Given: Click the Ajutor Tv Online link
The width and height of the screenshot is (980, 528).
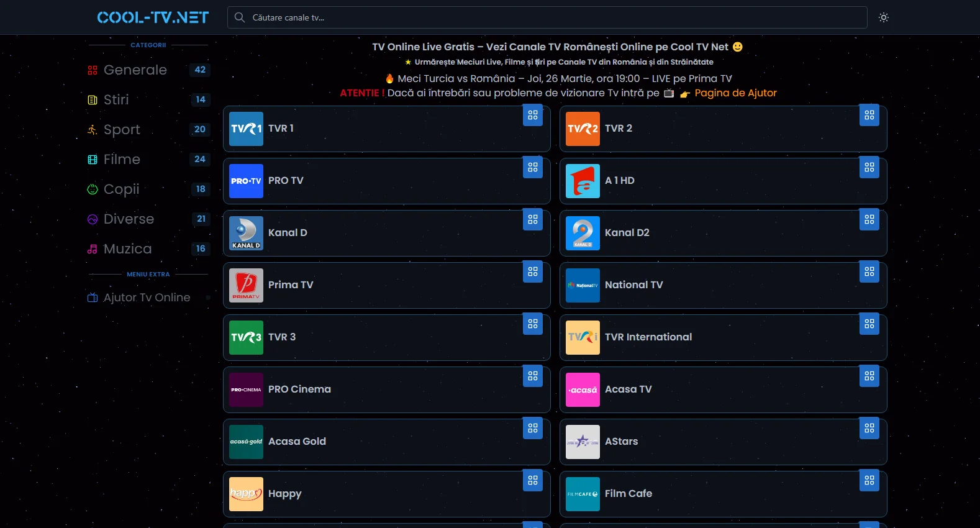Looking at the screenshot, I should tap(147, 298).
